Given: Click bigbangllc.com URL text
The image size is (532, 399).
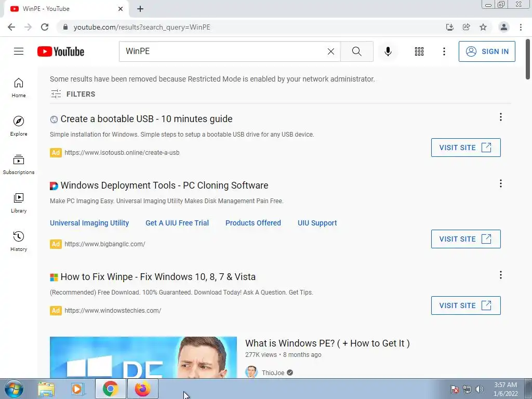Looking at the screenshot, I should pos(105,244).
